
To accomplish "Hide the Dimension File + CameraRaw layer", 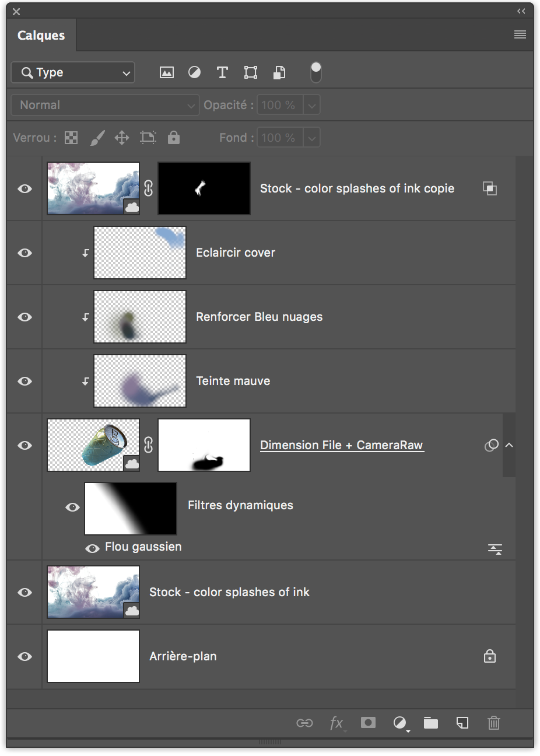I will [x=24, y=445].
